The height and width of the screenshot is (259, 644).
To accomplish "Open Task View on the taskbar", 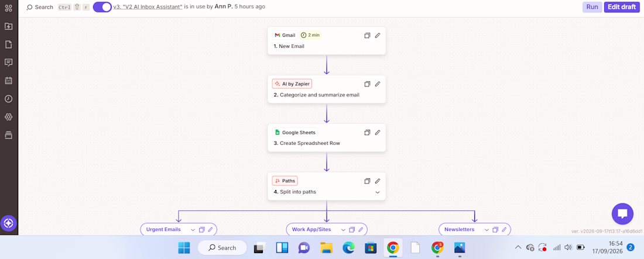I will [x=260, y=247].
